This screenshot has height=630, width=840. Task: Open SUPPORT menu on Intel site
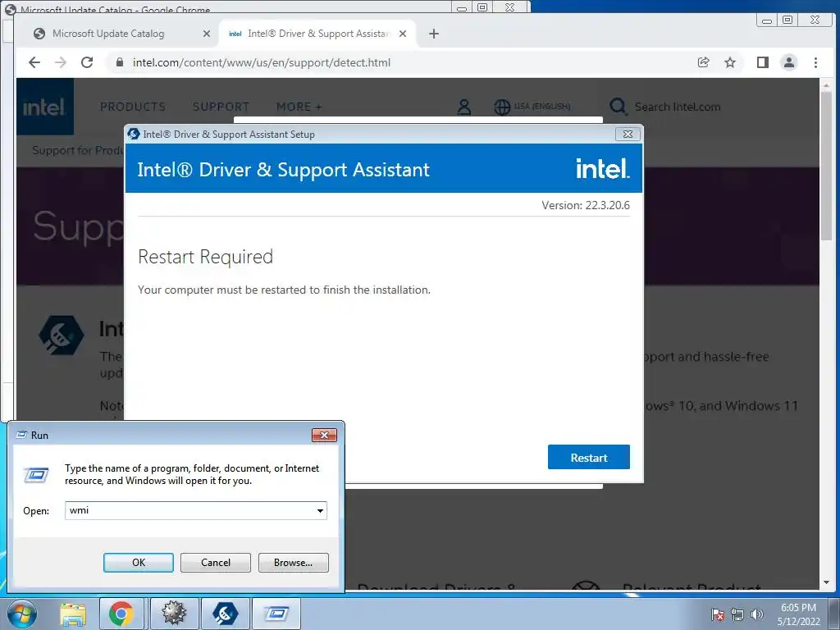click(x=221, y=107)
